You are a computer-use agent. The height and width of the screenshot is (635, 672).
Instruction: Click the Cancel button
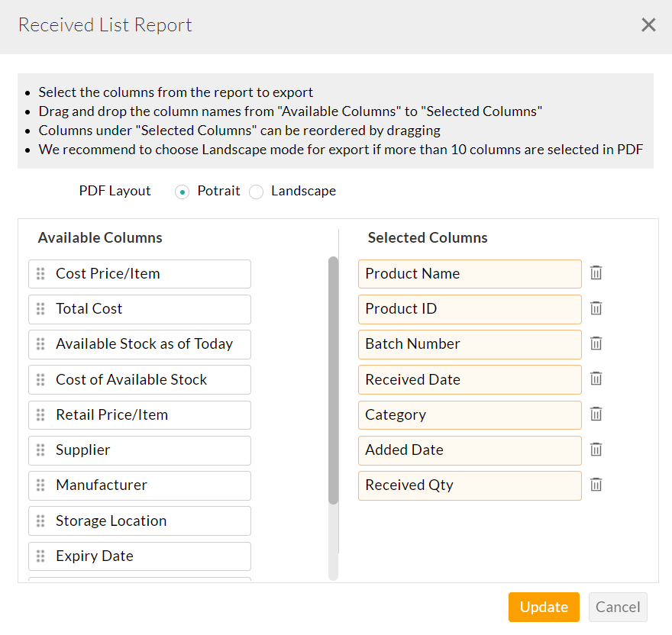[x=618, y=607]
